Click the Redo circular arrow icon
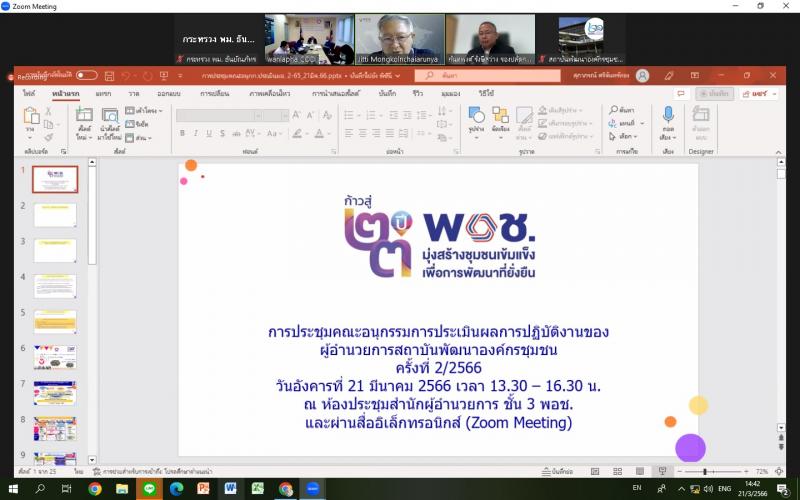 pyautogui.click(x=147, y=76)
